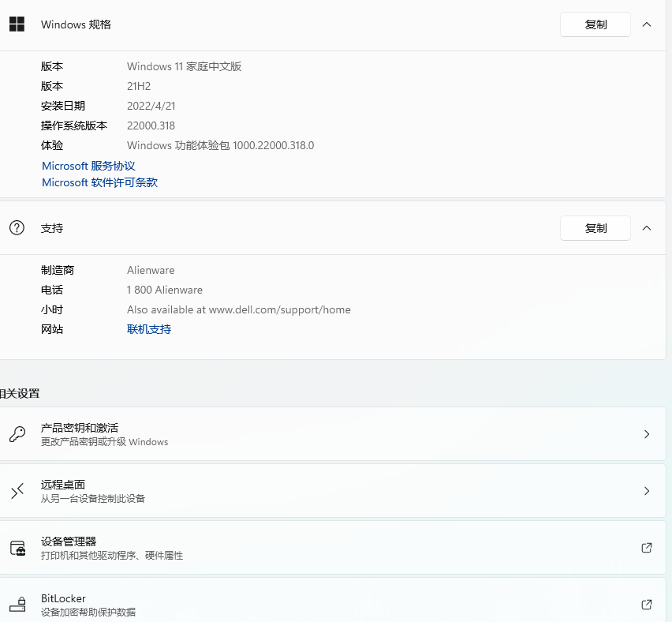Collapse the Windows 规格 section chevron
This screenshot has height=622, width=672.
click(647, 24)
